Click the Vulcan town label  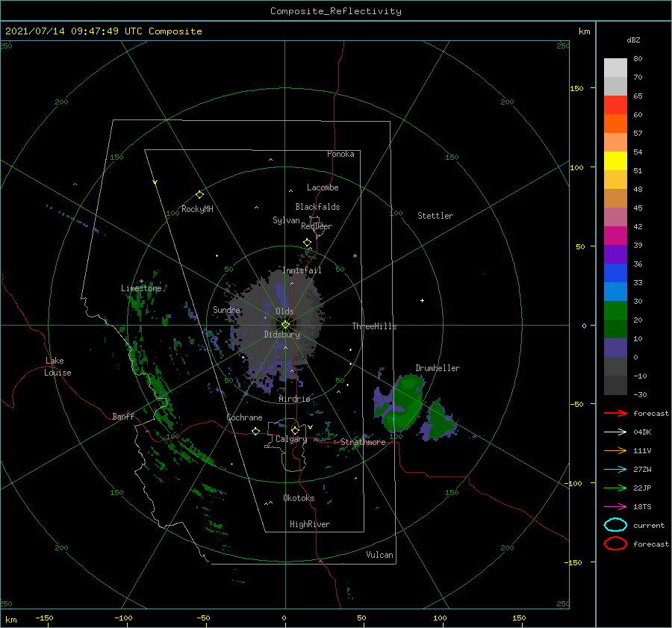pyautogui.click(x=380, y=555)
